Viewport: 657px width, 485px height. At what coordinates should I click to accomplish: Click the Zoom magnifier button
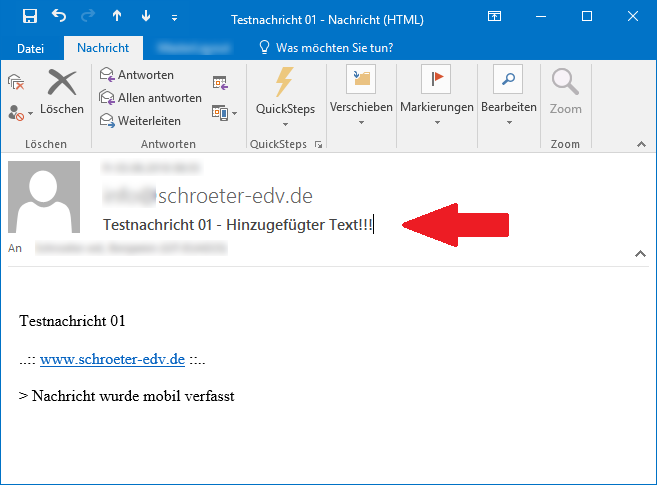[565, 92]
